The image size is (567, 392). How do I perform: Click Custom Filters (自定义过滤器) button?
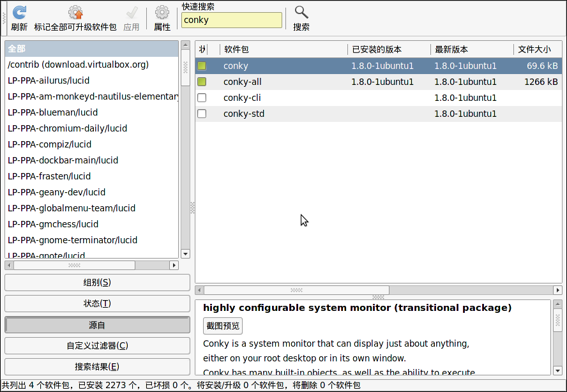click(97, 345)
